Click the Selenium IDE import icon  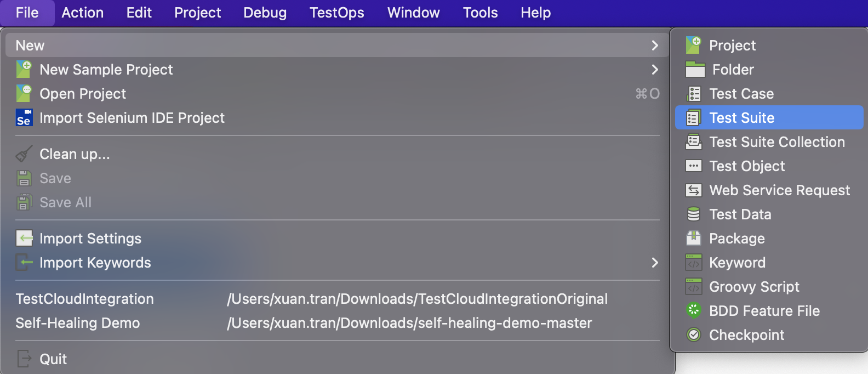[x=24, y=118]
